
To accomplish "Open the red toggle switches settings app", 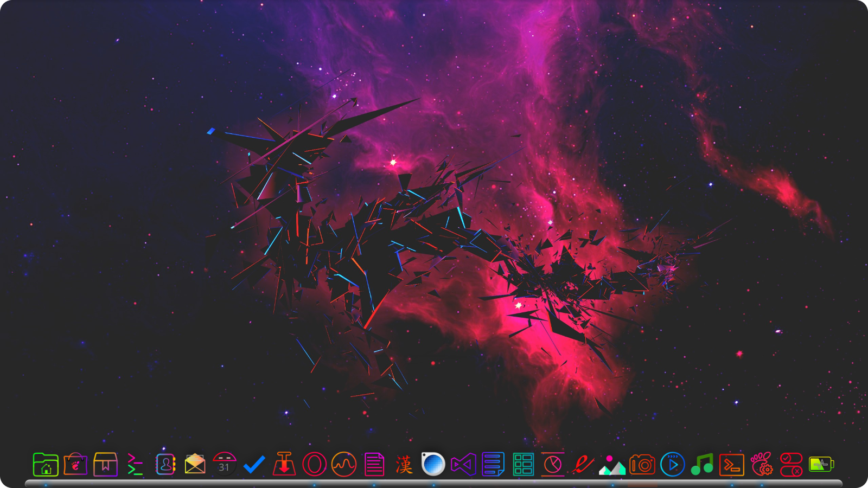I will pyautogui.click(x=792, y=465).
